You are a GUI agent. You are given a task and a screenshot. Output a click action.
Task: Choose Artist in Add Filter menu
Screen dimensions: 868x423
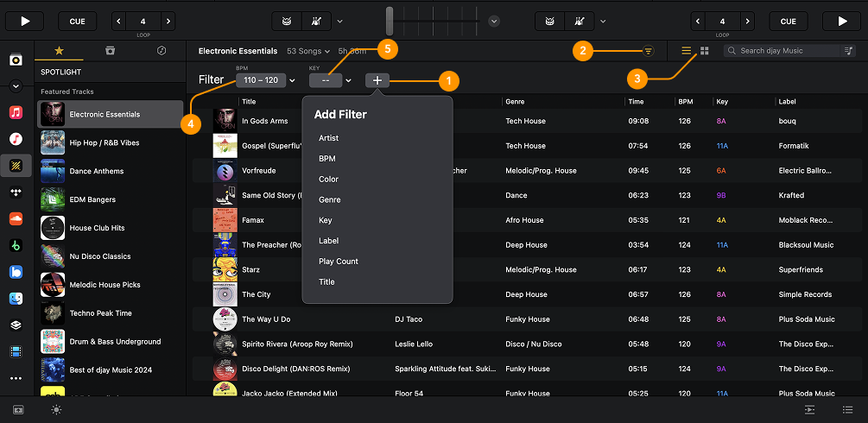click(x=329, y=138)
